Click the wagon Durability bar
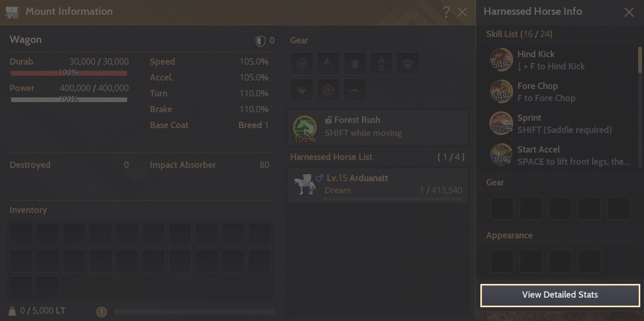The width and height of the screenshot is (644, 321). (69, 73)
